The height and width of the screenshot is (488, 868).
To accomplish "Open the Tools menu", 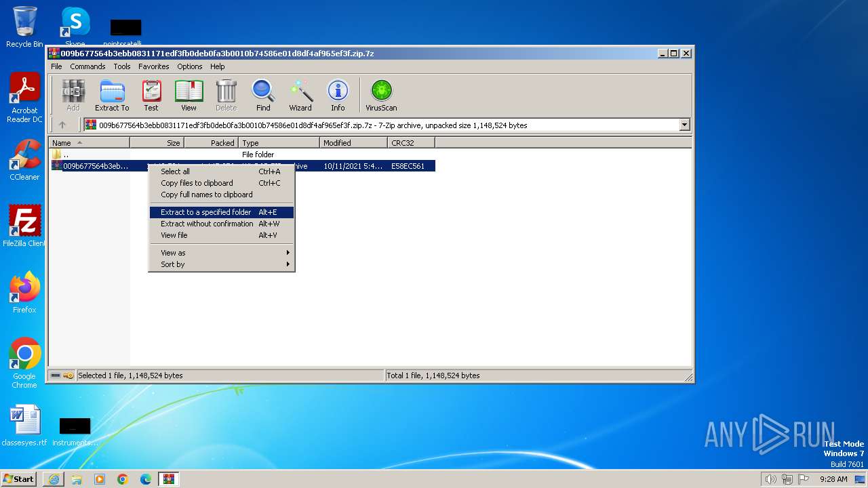I will tap(122, 66).
